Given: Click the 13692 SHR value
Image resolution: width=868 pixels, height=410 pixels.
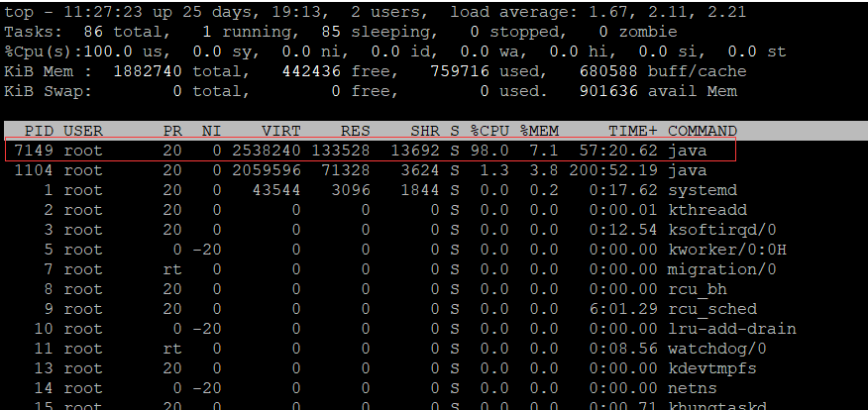Looking at the screenshot, I should point(415,151).
